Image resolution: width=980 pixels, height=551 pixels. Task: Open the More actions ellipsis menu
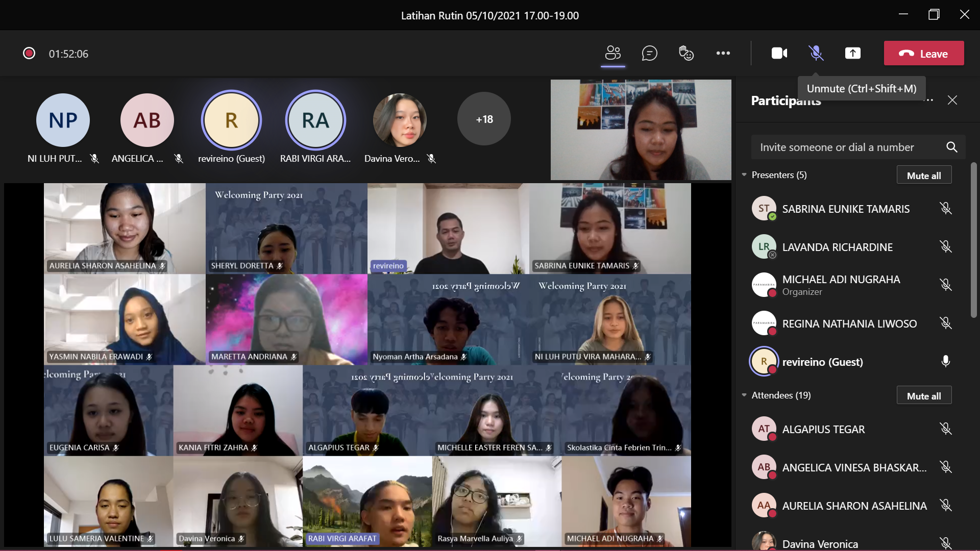click(x=723, y=53)
